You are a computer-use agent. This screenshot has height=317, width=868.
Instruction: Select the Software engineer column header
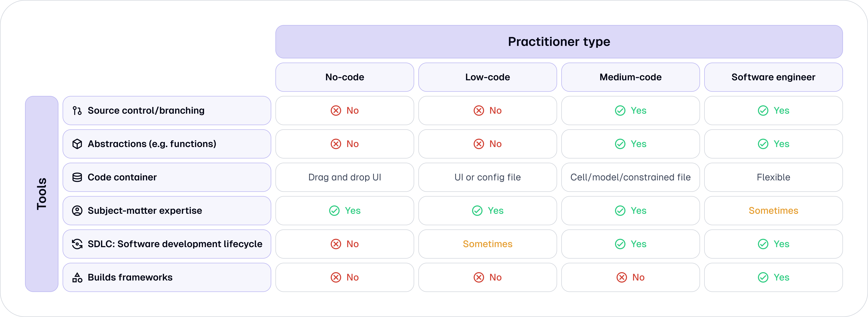click(773, 77)
